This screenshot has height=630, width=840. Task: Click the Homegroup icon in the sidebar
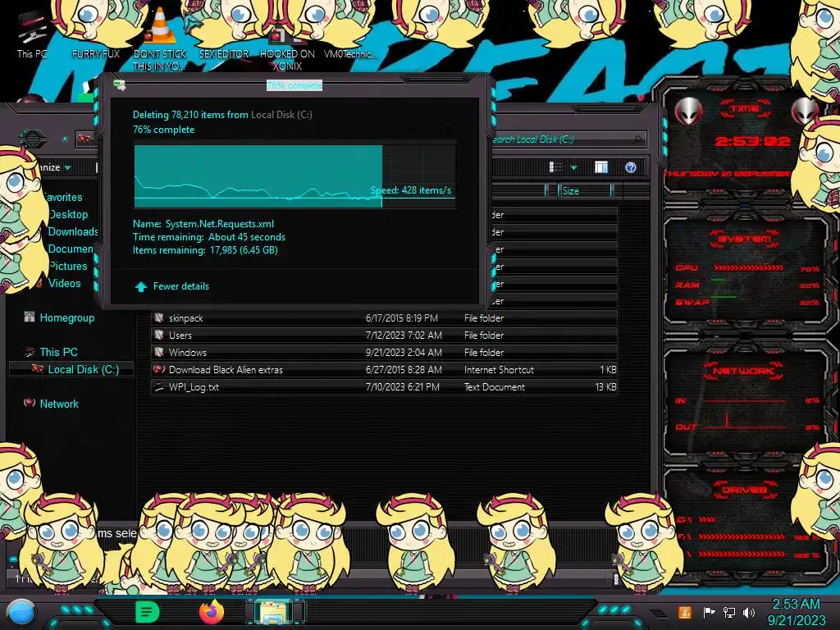tap(30, 317)
